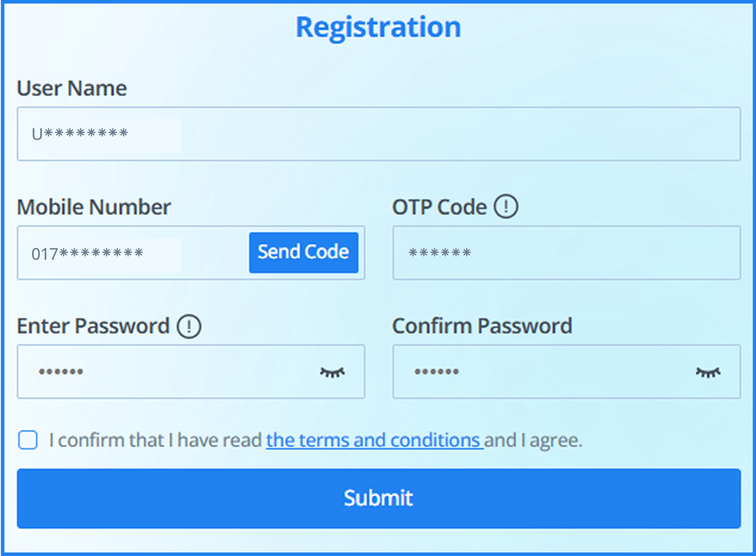Click the OTP Code info icon

point(506,206)
